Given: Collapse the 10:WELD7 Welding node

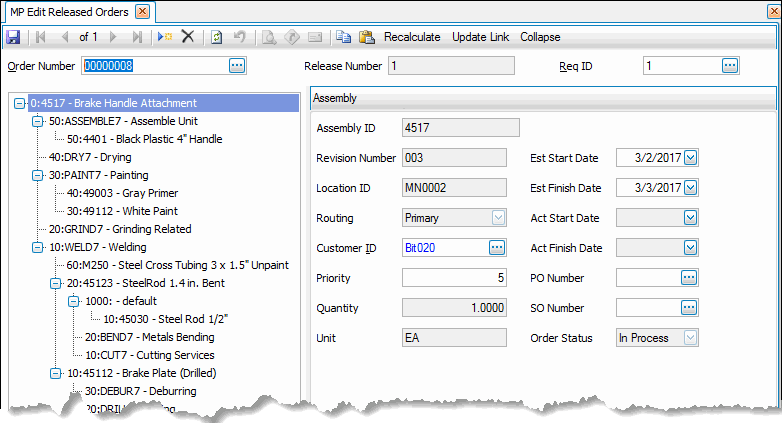Looking at the screenshot, I should point(38,247).
